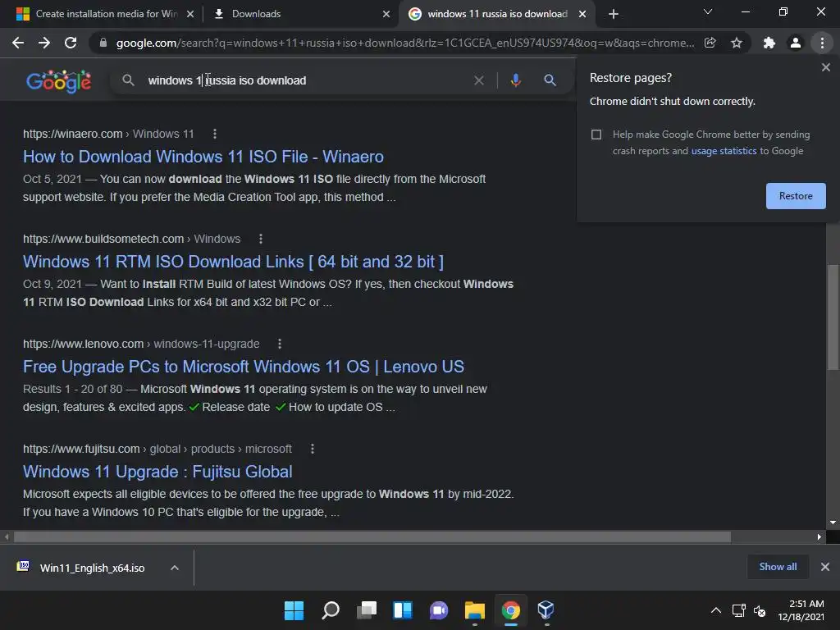This screenshot has height=630, width=840.
Task: Open the Chrome profile avatar menu
Action: (796, 43)
